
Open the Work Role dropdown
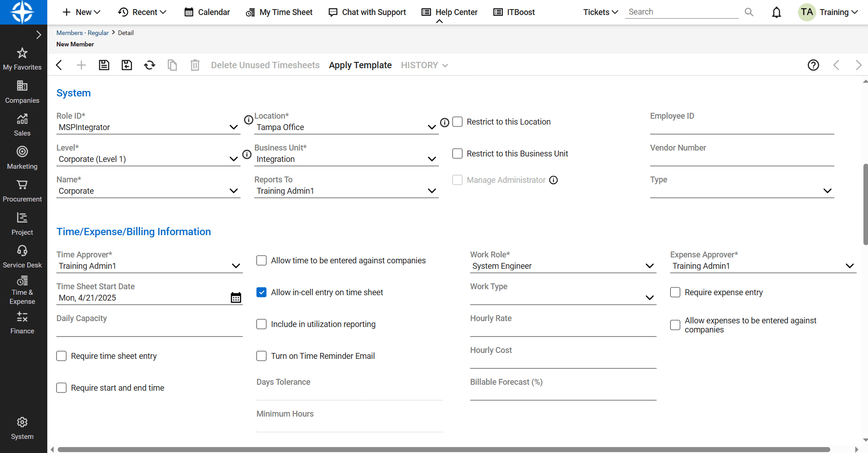click(x=650, y=266)
